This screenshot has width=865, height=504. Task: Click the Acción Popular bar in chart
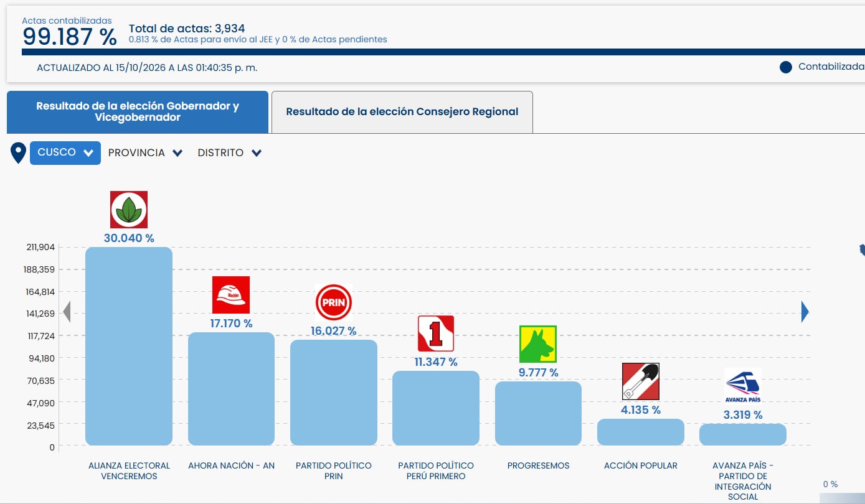(641, 432)
